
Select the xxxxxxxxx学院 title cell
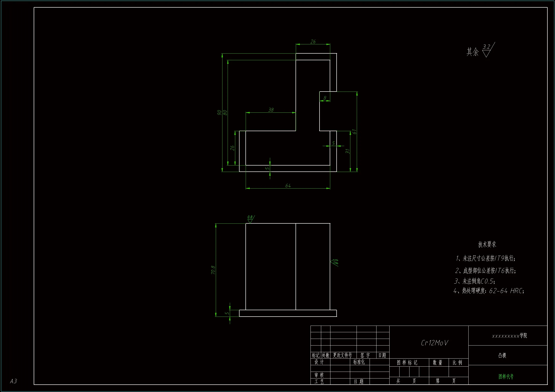coord(509,336)
